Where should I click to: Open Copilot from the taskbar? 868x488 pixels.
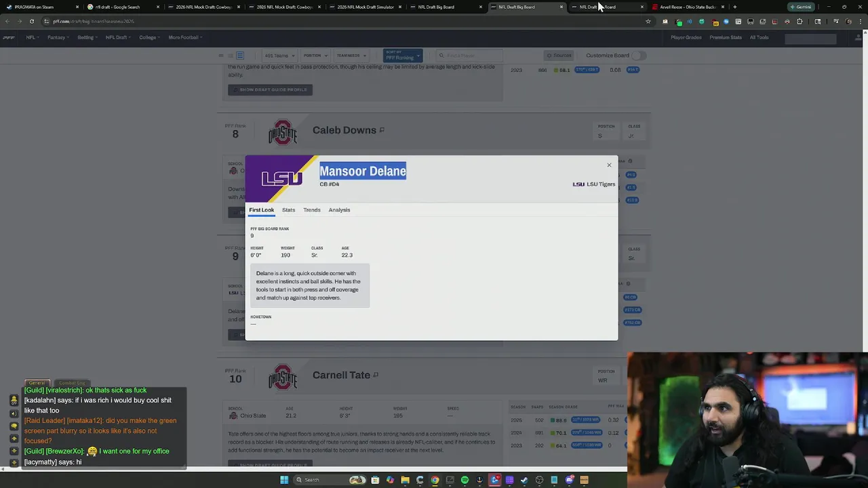click(390, 480)
